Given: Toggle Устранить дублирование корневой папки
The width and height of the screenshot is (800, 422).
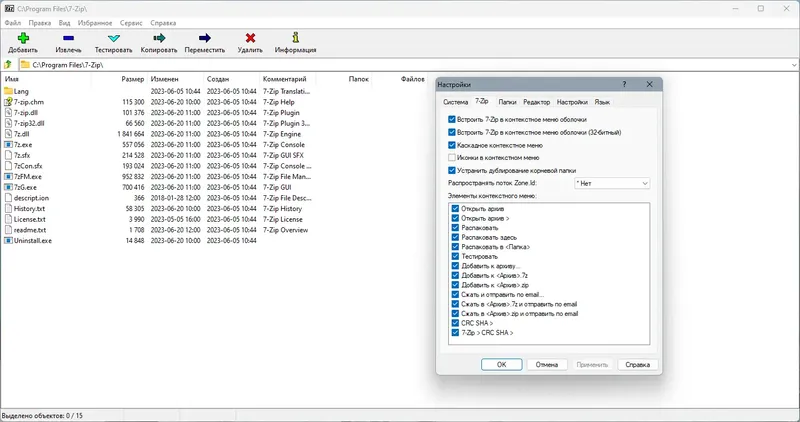Looking at the screenshot, I should point(452,170).
